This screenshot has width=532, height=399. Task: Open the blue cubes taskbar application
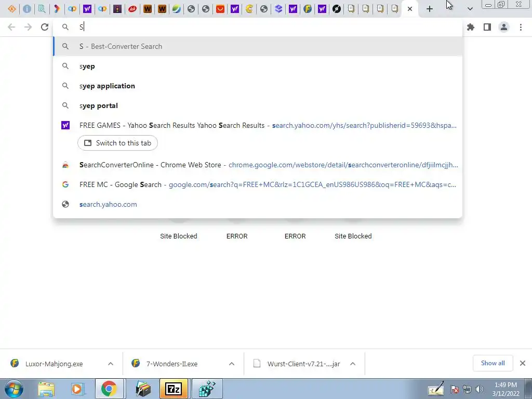207,389
